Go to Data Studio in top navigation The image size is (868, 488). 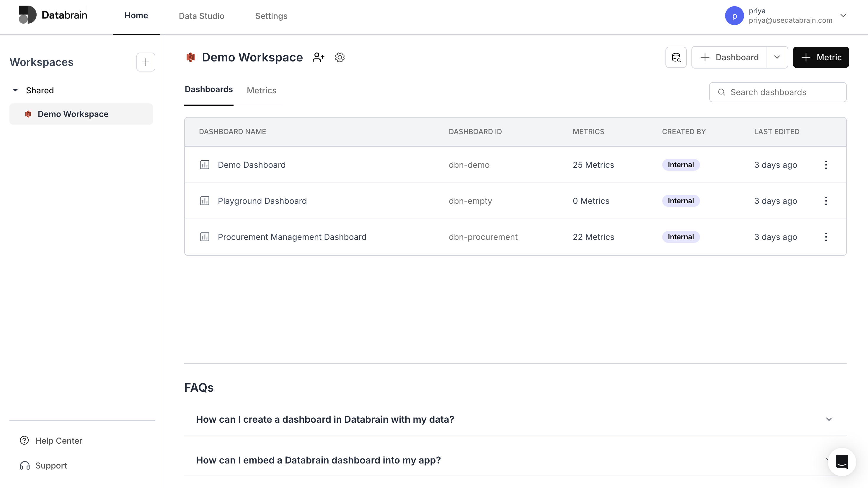coord(201,16)
